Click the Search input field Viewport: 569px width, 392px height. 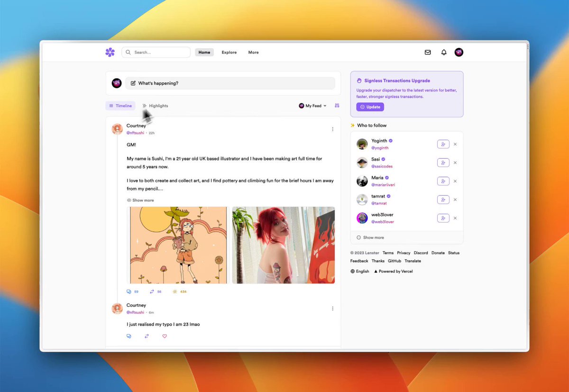[156, 52]
